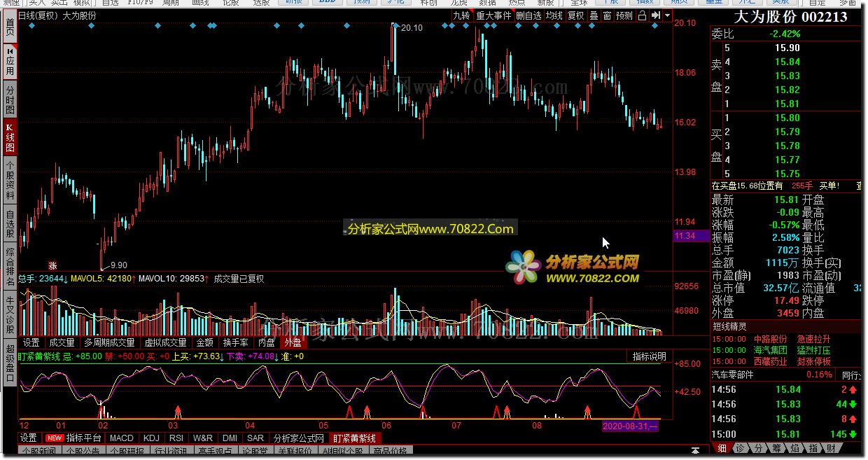Open 中路股份 in 短线精灵 list
This screenshot has height=460, width=868.
pos(771,340)
